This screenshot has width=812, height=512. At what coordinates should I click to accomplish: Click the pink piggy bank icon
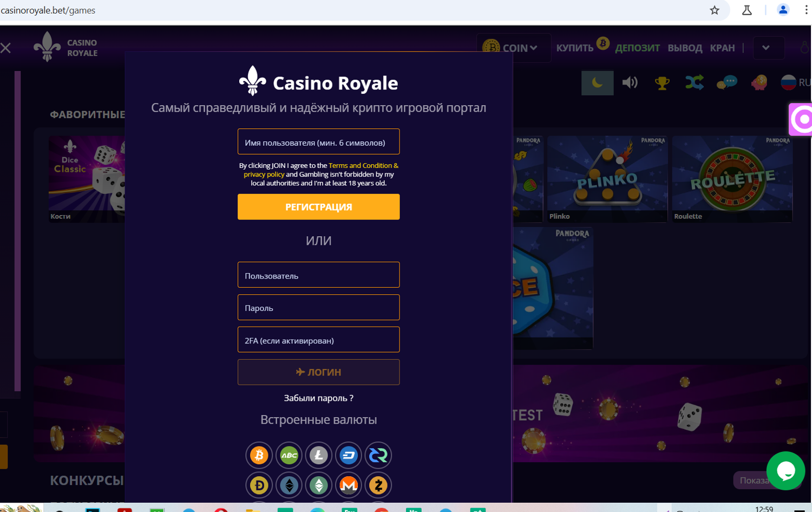(x=759, y=82)
